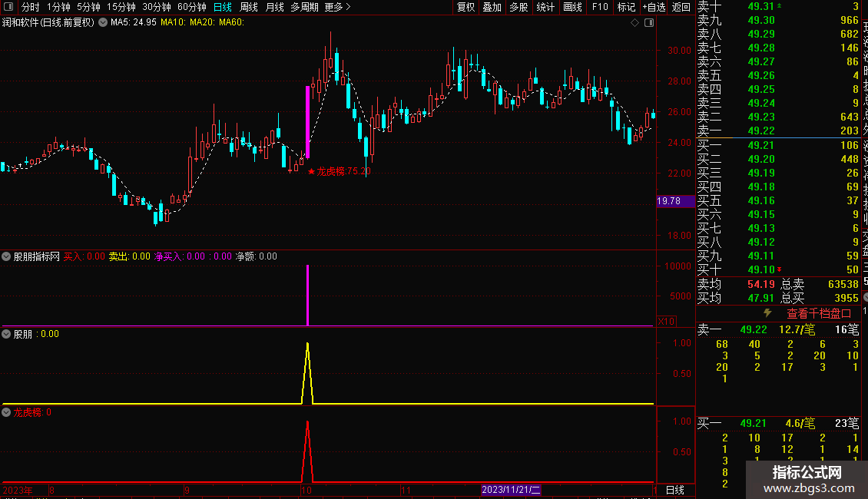Switch to 周线 weekly chart
This screenshot has height=499, width=868.
[249, 7]
